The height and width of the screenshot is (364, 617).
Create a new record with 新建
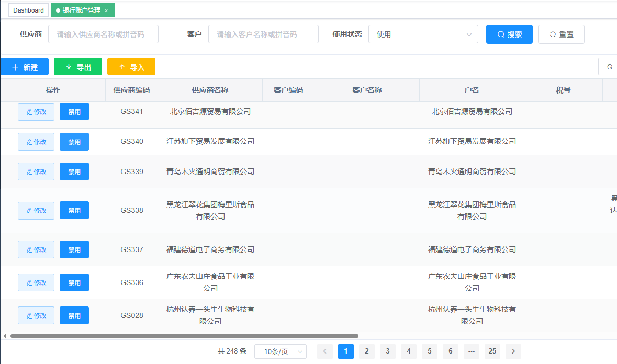[25, 67]
